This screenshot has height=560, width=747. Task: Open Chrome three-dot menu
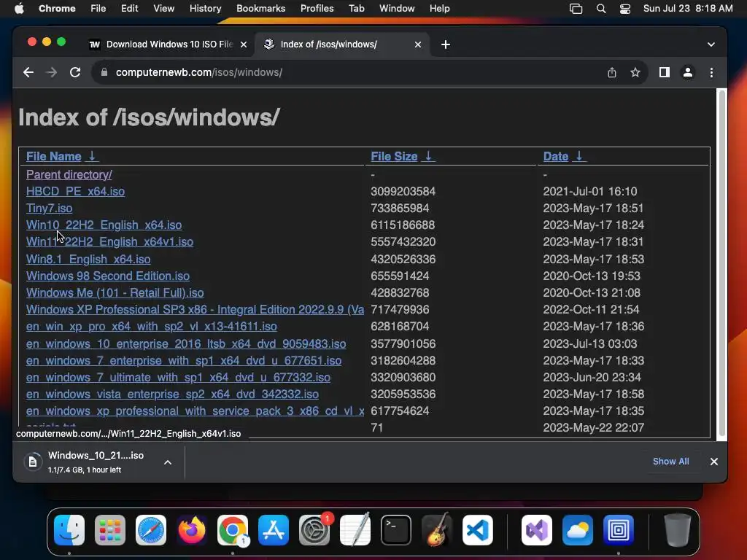711,72
